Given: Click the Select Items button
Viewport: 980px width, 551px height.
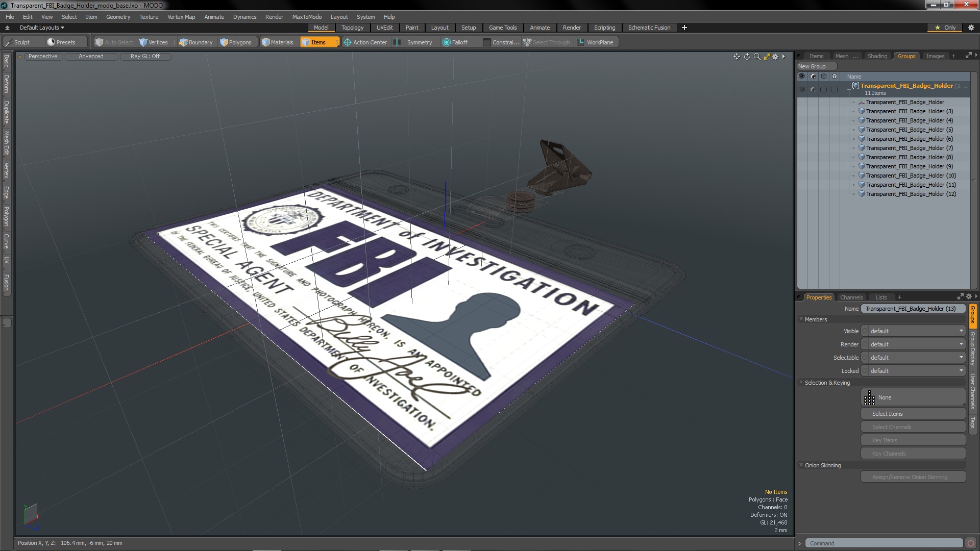Looking at the screenshot, I should (x=913, y=414).
